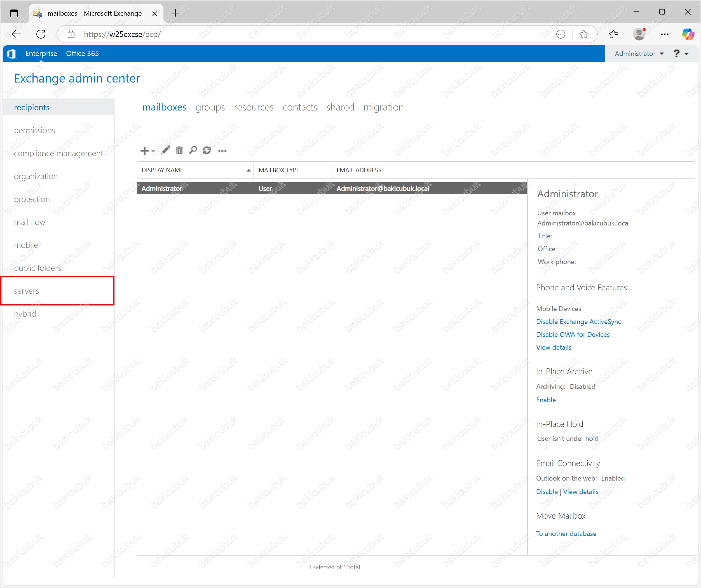Image resolution: width=701 pixels, height=588 pixels.
Task: Open browser Settings and more menu
Action: pos(665,34)
